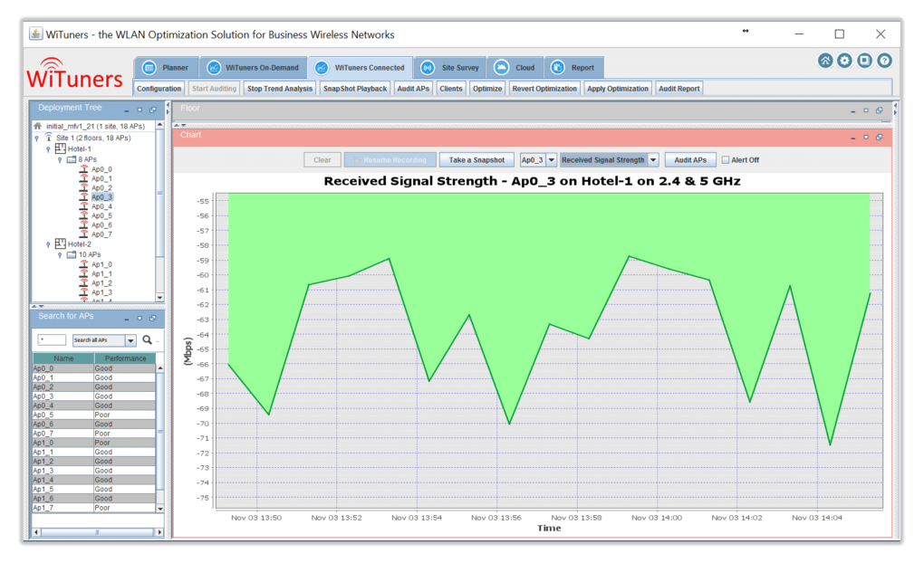Screen dimensions: 924x563
Task: Click Audit APs button in chart toolbar
Action: click(690, 159)
